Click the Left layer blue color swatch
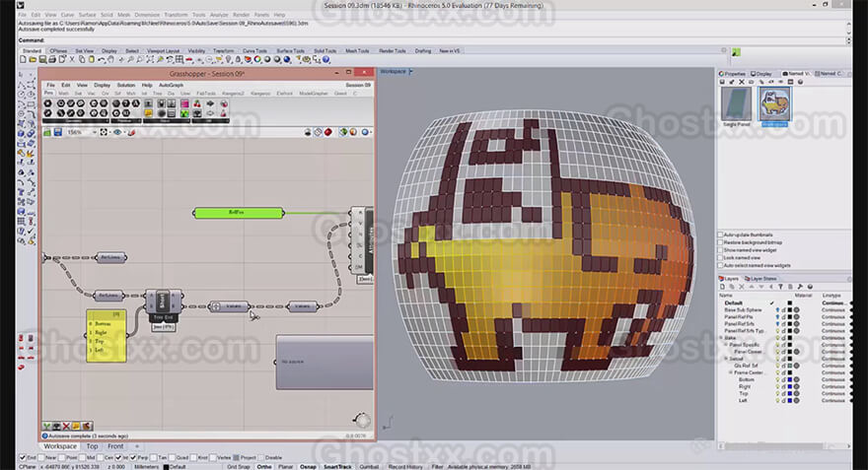Screen dimensions: 868x470 [790, 400]
